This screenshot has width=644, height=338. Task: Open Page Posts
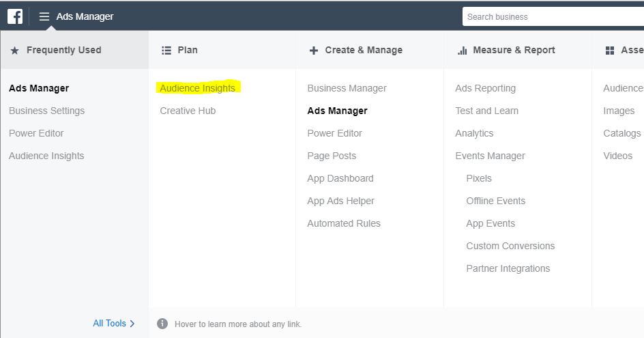click(x=332, y=156)
